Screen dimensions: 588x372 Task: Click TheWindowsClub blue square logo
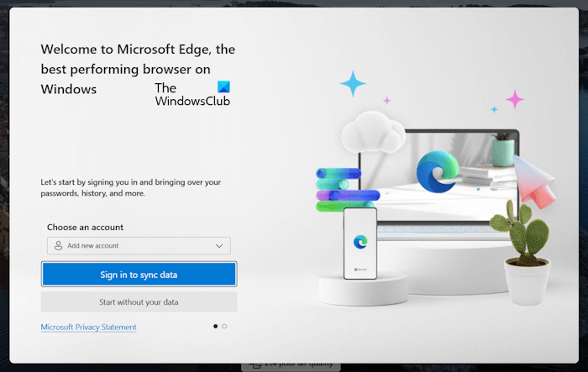click(x=224, y=87)
